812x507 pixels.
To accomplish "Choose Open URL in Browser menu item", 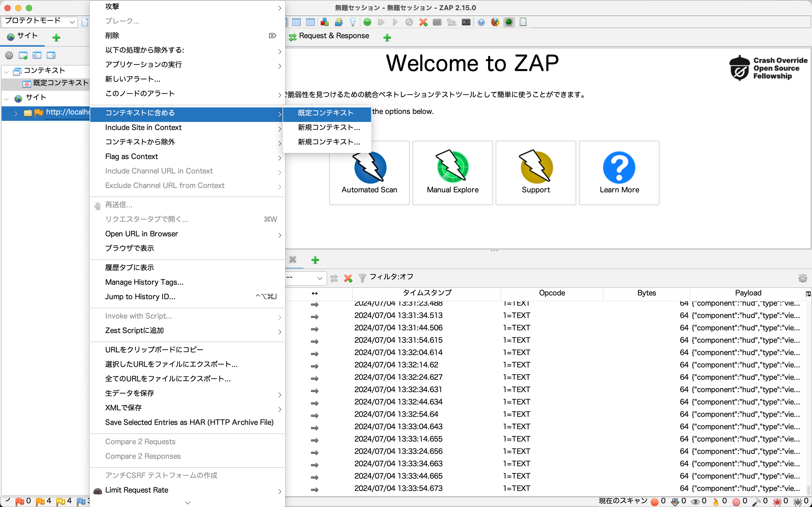I will point(141,234).
